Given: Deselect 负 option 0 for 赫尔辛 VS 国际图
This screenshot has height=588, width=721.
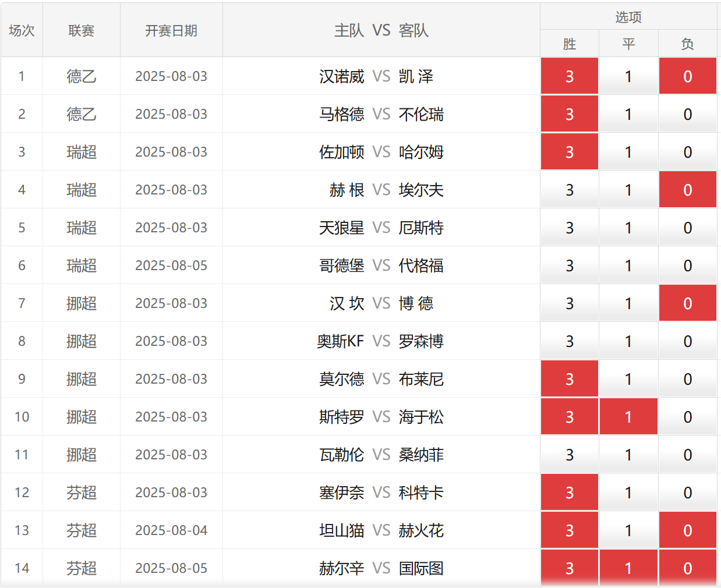Looking at the screenshot, I should [x=688, y=568].
